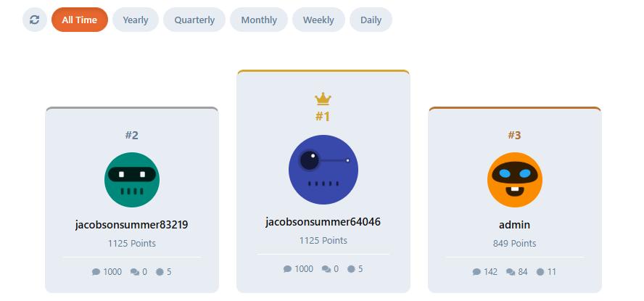Click the refresh leaderboard icon
This screenshot has height=301, width=644.
coord(34,20)
